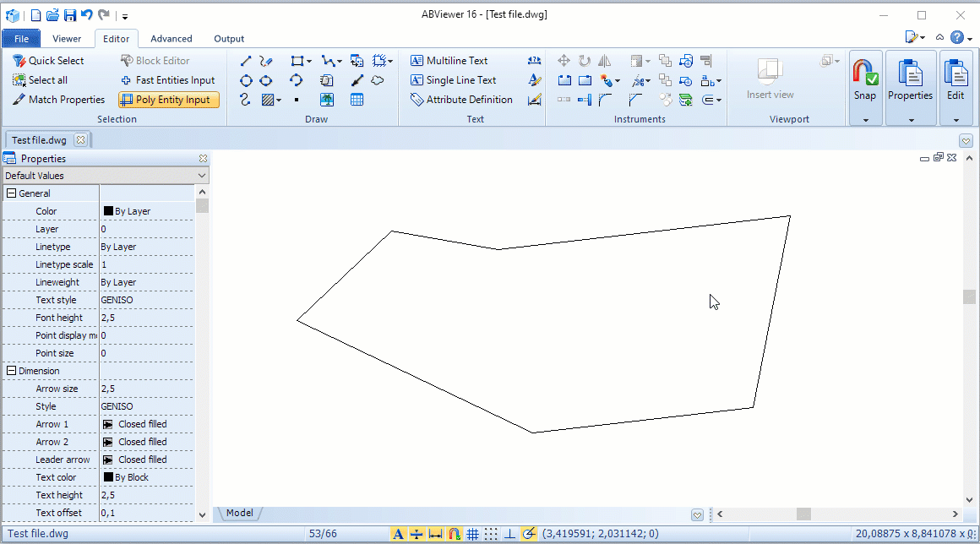Screen dimensions: 980x544
Task: Create a table with the Table tool
Action: coord(357,99)
